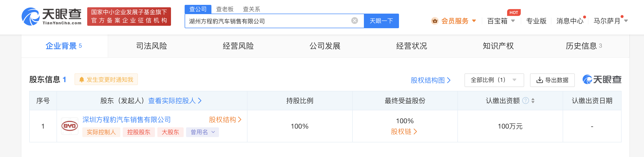
Task: Click 发生变更时通知我 bell button
Action: (106, 80)
